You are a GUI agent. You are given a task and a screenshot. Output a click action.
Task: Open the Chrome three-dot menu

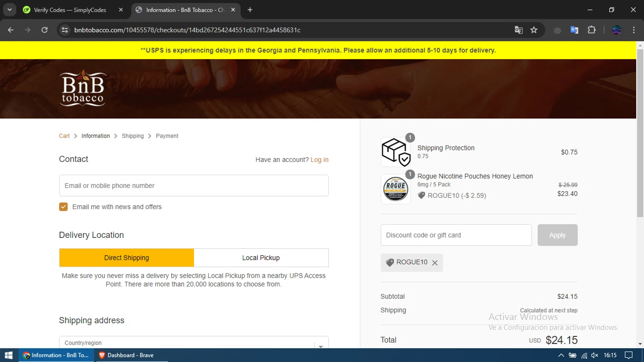tap(634, 30)
